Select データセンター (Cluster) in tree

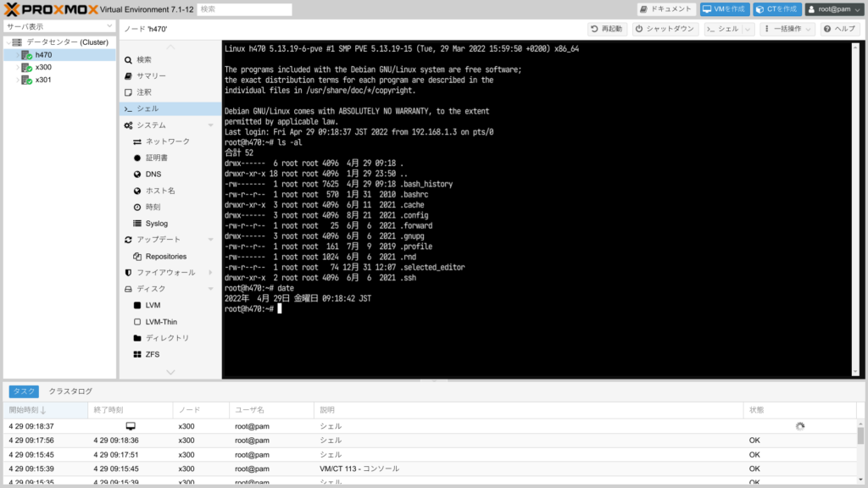(60, 42)
